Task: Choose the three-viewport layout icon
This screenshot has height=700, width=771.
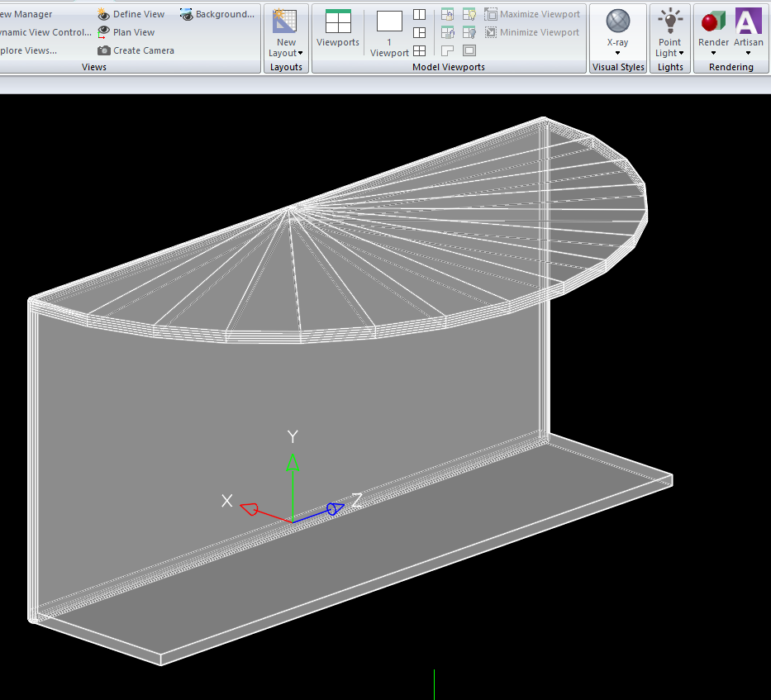Action: coord(420,32)
